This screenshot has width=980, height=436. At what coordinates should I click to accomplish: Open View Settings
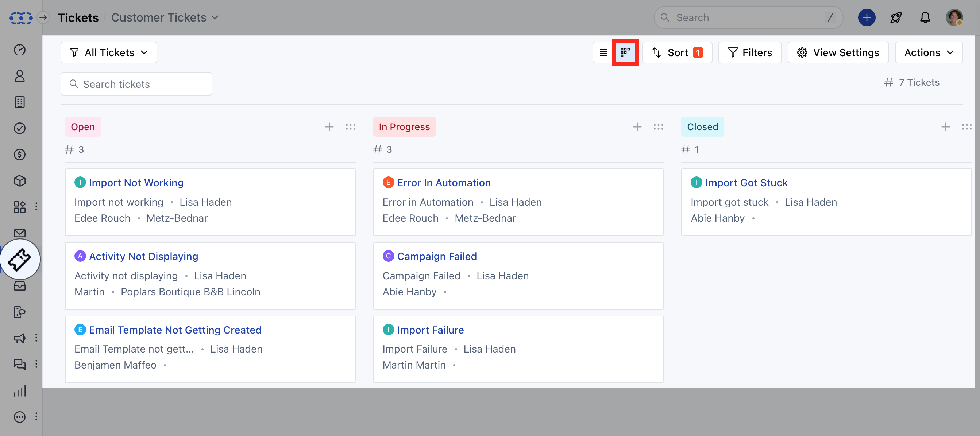tap(838, 52)
